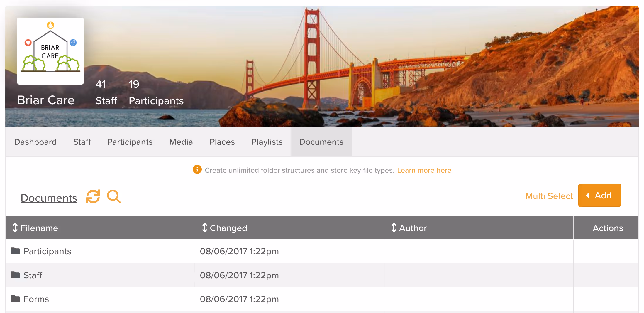Click the Briar Care logo image
The width and height of the screenshot is (644, 313).
pyautogui.click(x=50, y=51)
